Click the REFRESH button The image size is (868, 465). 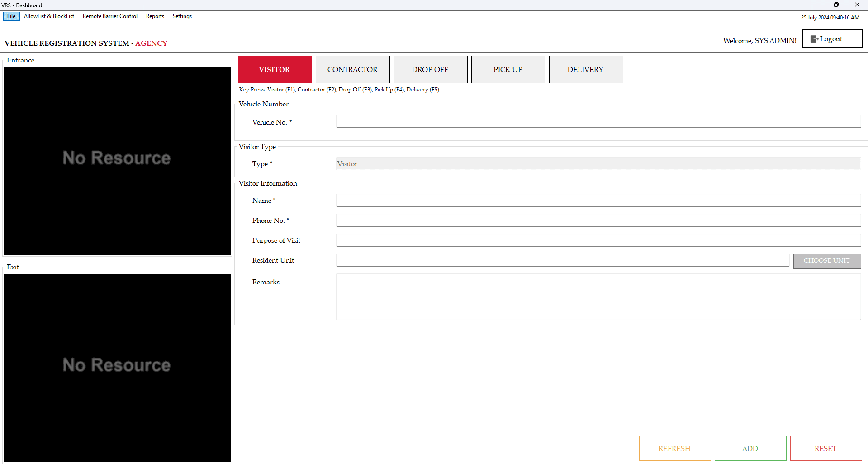(x=674, y=448)
